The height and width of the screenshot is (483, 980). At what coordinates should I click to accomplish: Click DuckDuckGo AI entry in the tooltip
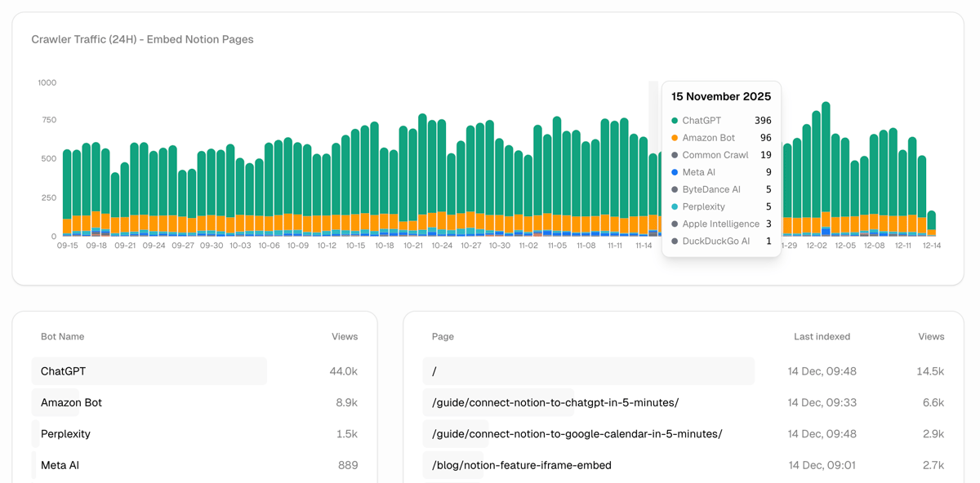click(x=715, y=241)
